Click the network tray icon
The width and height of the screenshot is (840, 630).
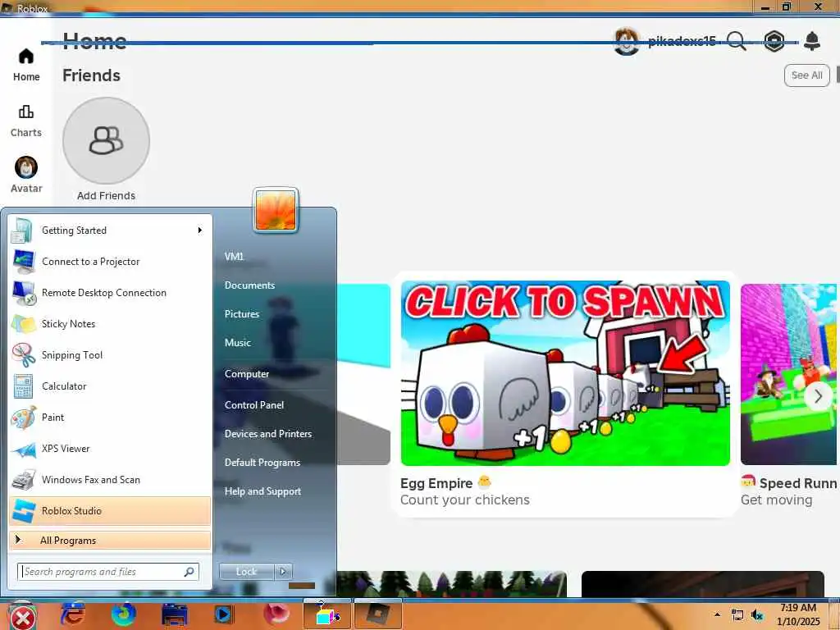[x=737, y=615]
